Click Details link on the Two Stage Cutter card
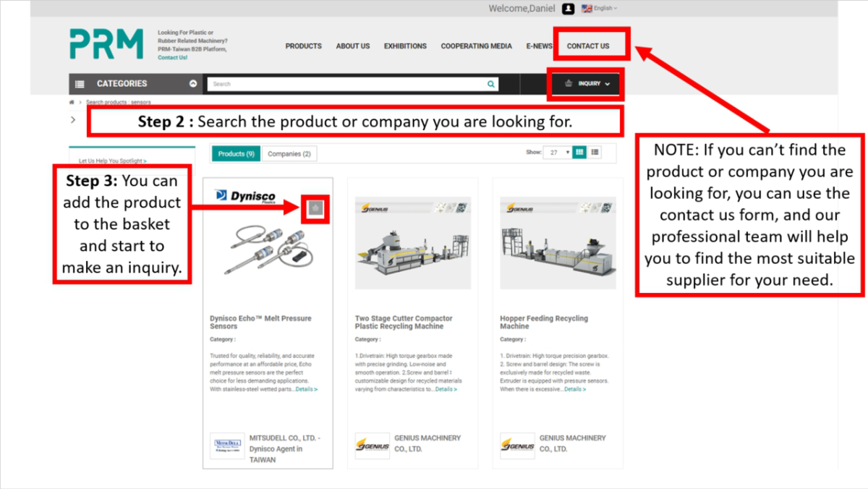This screenshot has width=868, height=489. (446, 389)
